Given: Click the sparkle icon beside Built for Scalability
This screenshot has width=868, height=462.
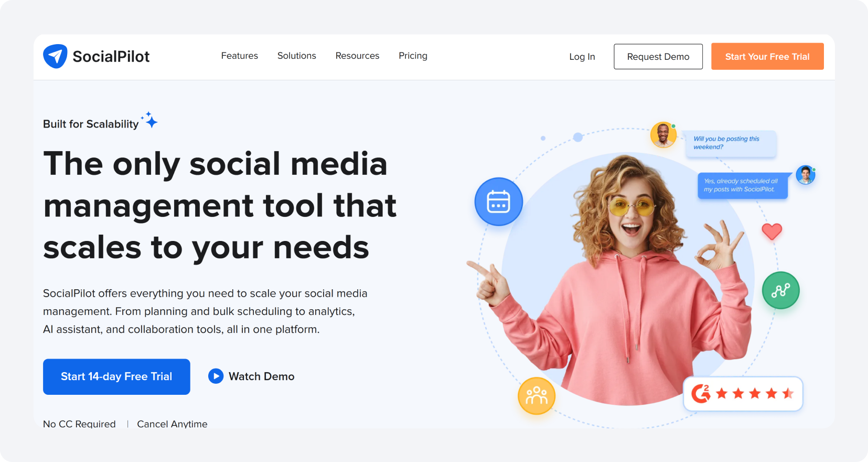Looking at the screenshot, I should [x=150, y=120].
